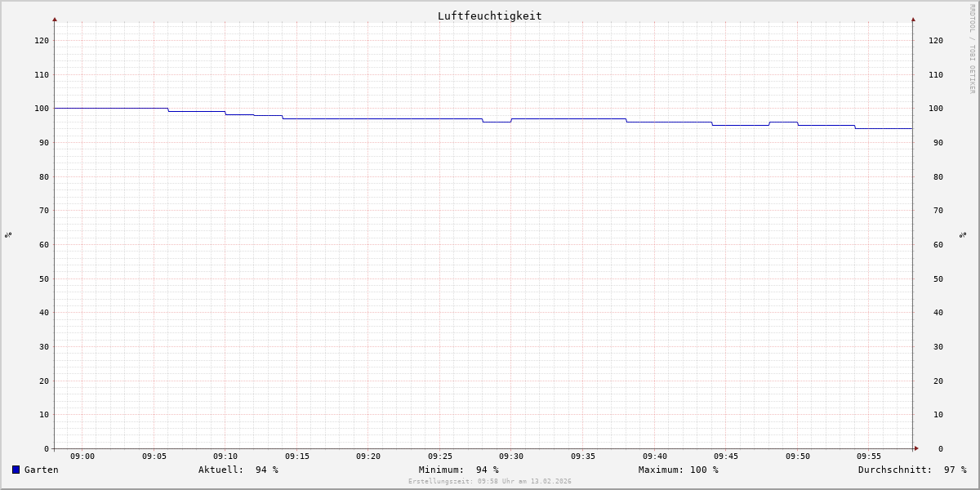980x490 pixels.
Task: Click the blue Garten legend color square
Action: click(16, 470)
